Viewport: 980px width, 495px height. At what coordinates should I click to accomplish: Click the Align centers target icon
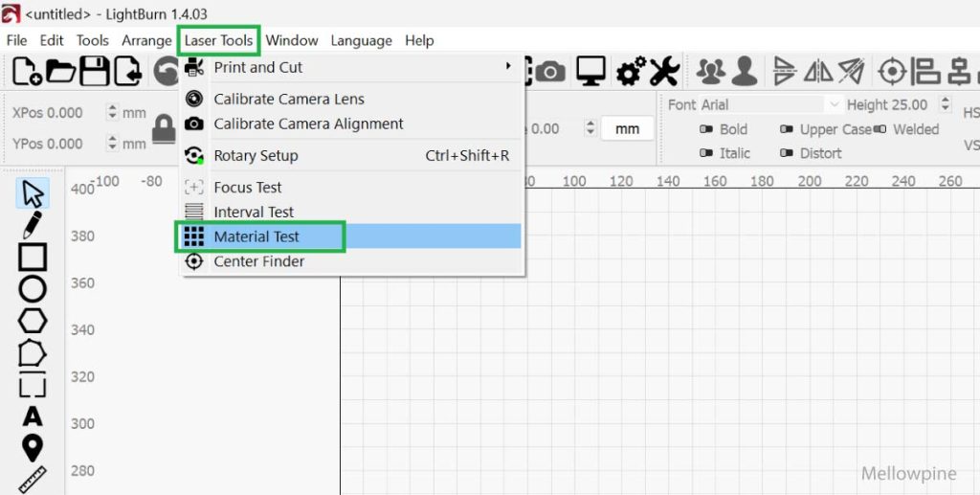892,71
